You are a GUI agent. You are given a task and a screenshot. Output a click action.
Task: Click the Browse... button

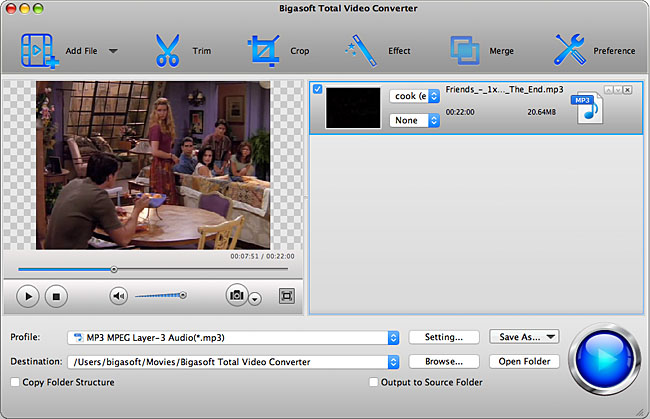pos(444,362)
